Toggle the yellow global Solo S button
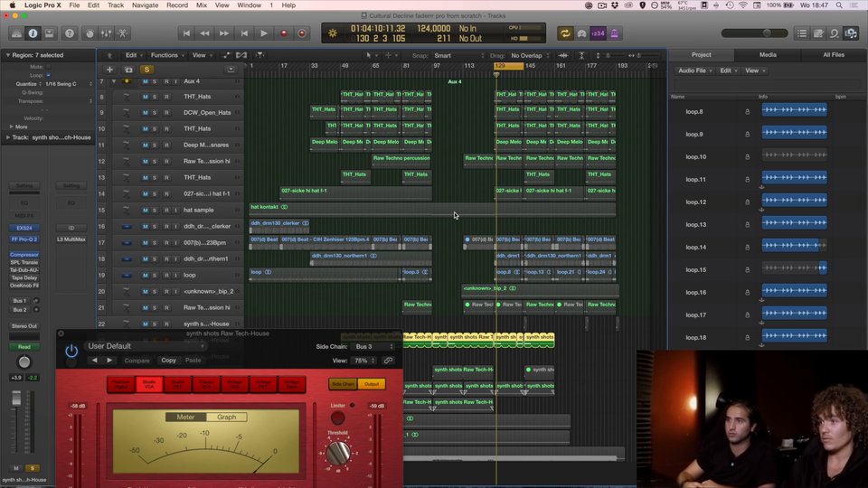This screenshot has height=488, width=868. 146,70
